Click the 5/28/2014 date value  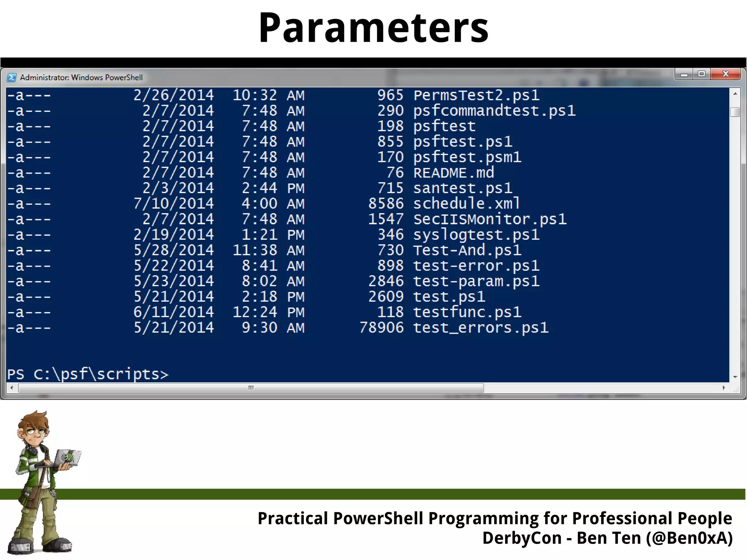174,250
